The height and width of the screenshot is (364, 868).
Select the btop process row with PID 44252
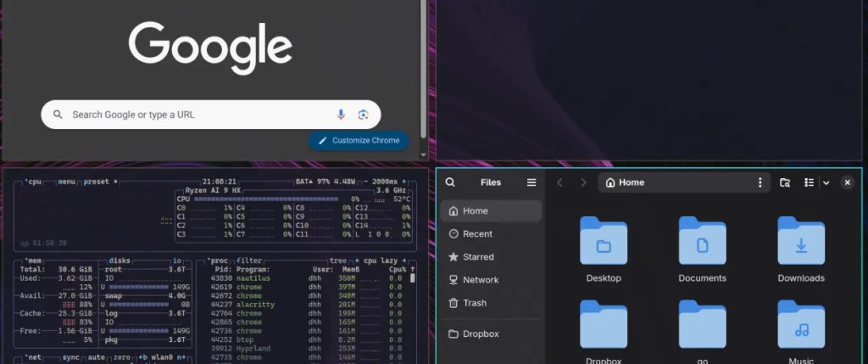(x=306, y=339)
